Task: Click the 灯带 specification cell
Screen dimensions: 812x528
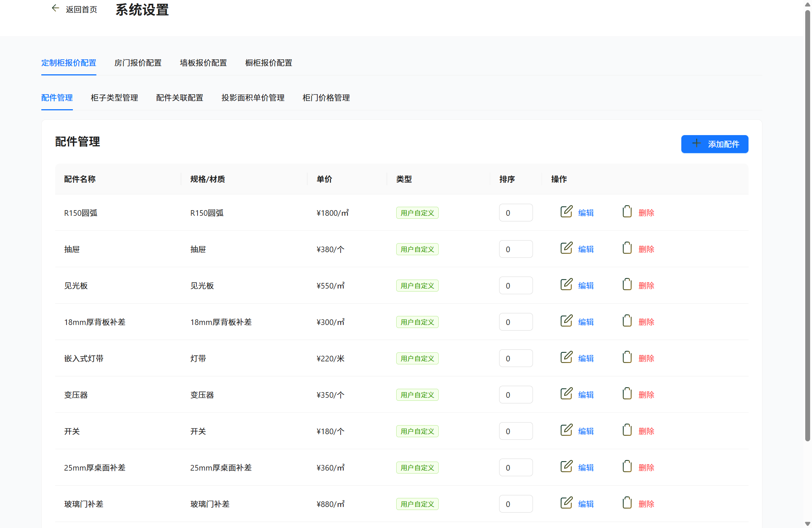Action: [198, 358]
